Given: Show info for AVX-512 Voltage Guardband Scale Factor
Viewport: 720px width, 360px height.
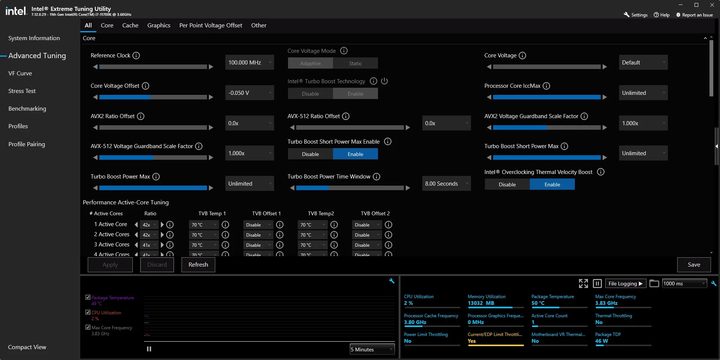Looking at the screenshot, I should point(198,146).
